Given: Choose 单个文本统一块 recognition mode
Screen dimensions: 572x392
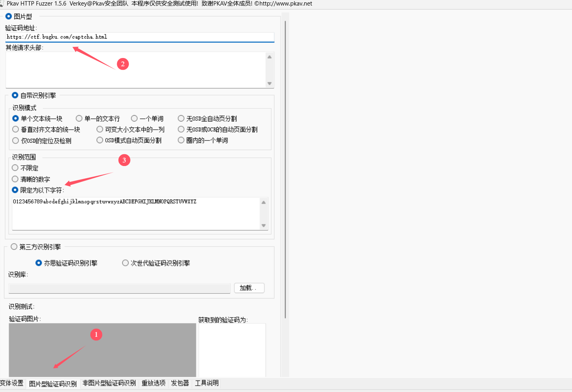Looking at the screenshot, I should point(16,118).
